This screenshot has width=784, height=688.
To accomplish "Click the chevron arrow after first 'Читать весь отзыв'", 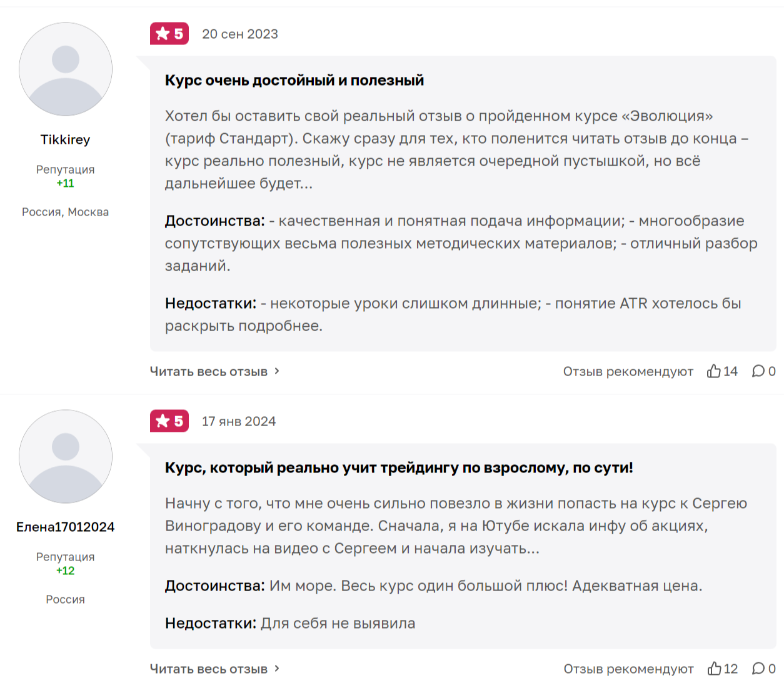I will click(x=277, y=371).
